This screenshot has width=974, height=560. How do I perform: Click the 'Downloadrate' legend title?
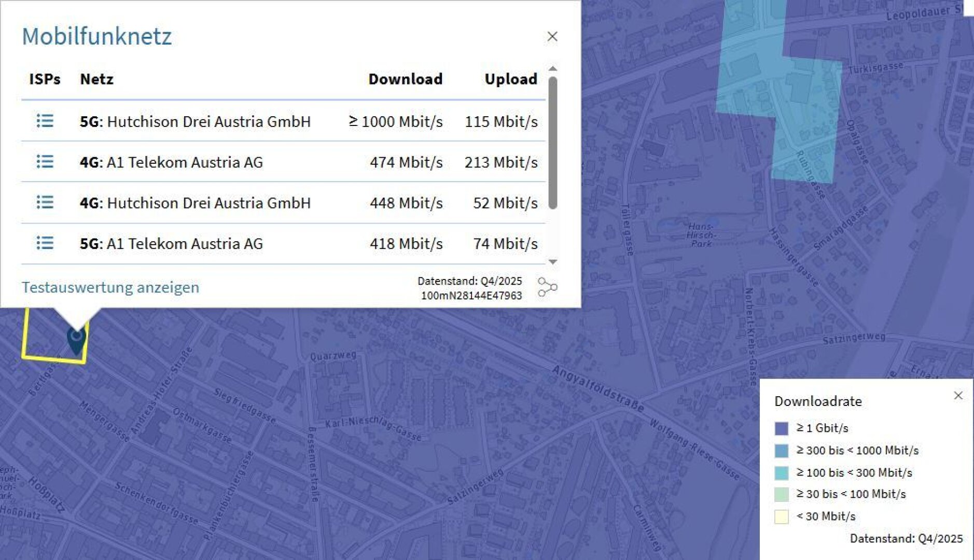(x=818, y=401)
